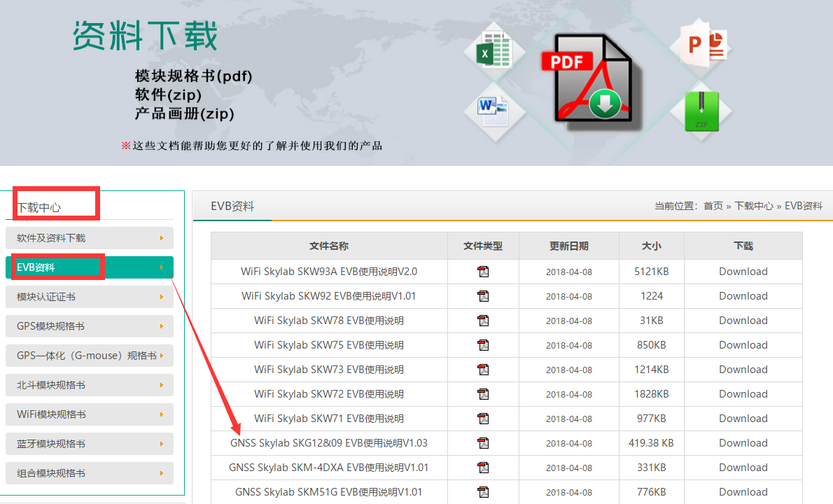
Task: Expand the GPS模块规格书 sidebar arrow
Action: (162, 326)
